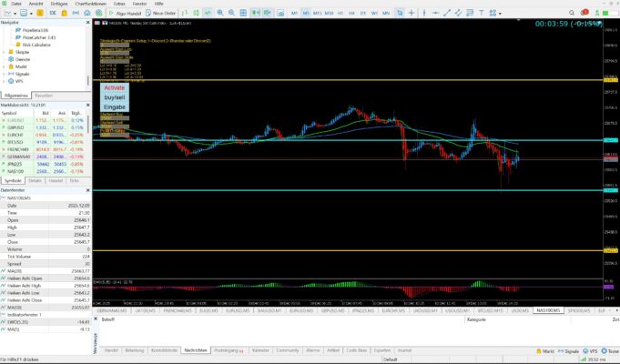
Task: Open the notifications icon with red badge
Action: [x=584, y=13]
